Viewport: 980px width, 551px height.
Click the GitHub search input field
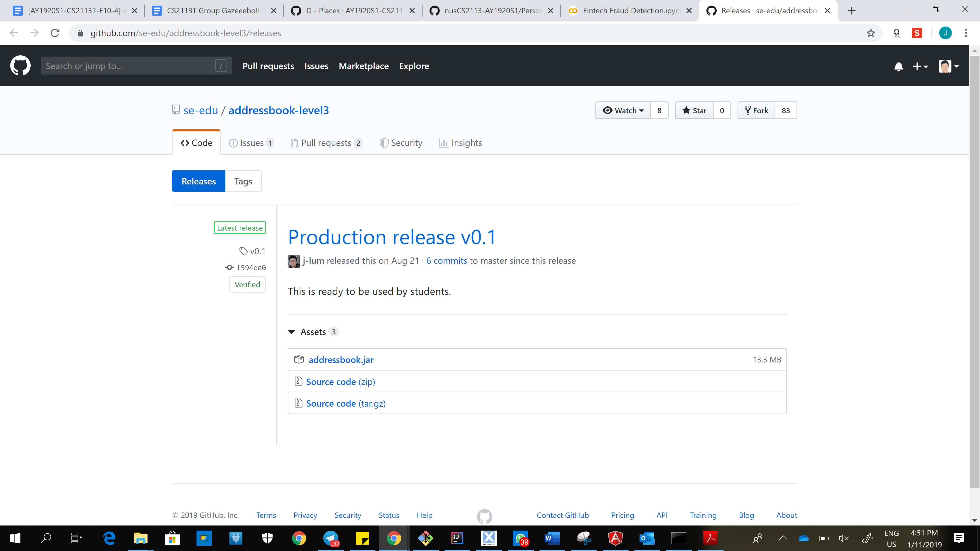[x=129, y=66]
